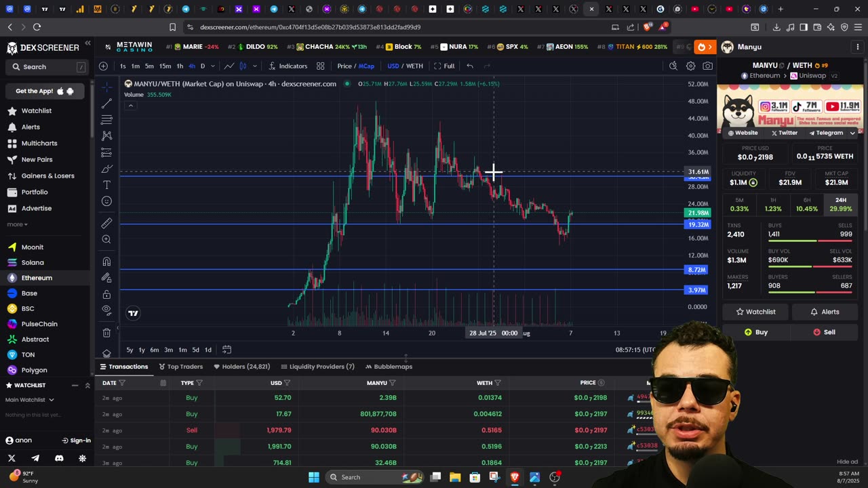Select the long position forecasting tool
This screenshot has width=868, height=488.
106,152
